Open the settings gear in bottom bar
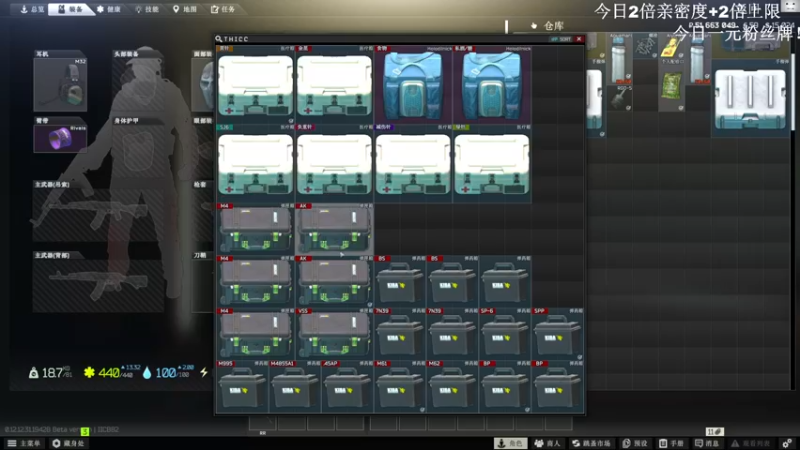 [787, 443]
